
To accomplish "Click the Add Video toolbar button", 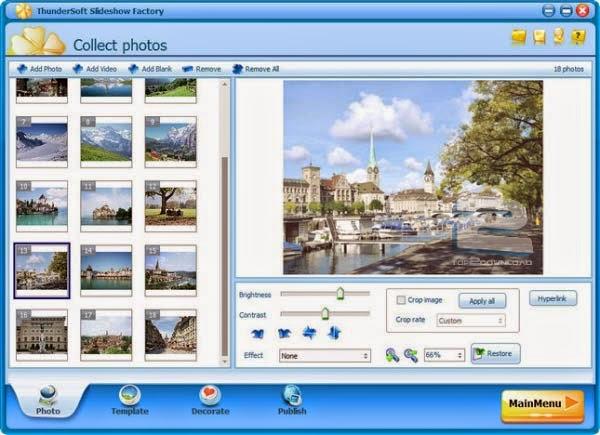I will pos(95,69).
